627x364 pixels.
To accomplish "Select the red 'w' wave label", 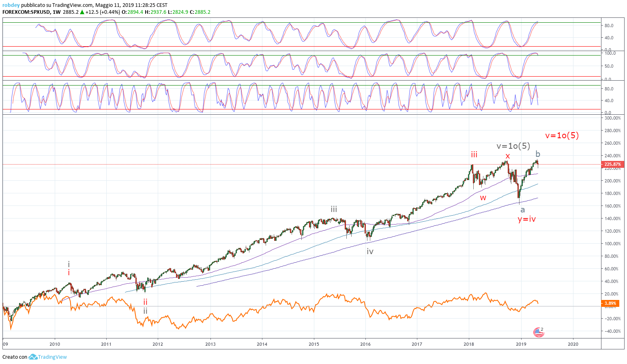I will click(483, 198).
